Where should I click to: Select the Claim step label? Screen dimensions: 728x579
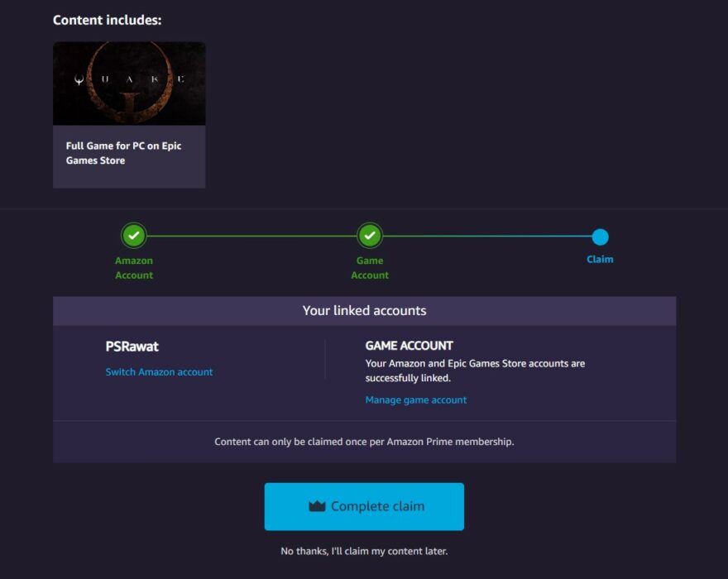click(x=600, y=260)
